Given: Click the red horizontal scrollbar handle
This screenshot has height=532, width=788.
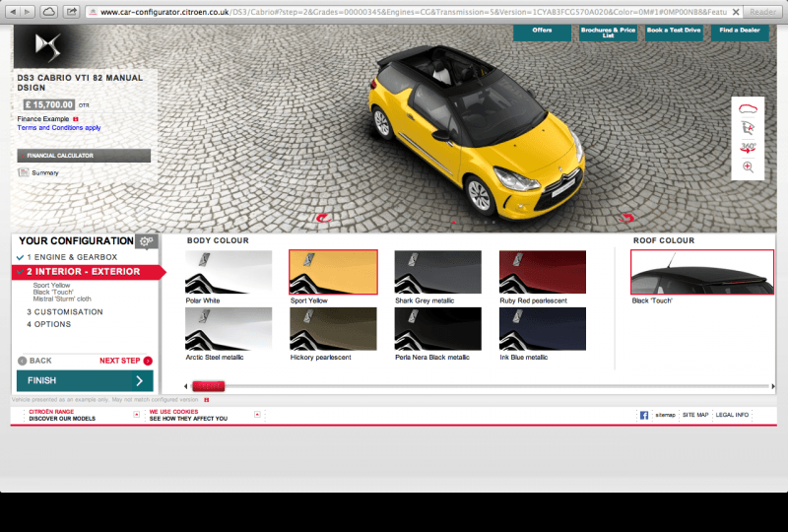Looking at the screenshot, I should coord(208,386).
